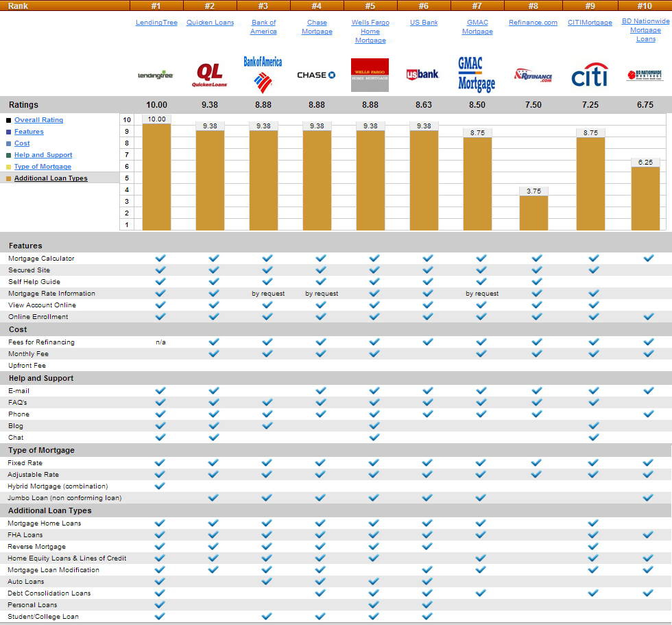This screenshot has width=672, height=625.
Task: Click LendingTree's Personal Loans checkmark
Action: click(x=159, y=604)
